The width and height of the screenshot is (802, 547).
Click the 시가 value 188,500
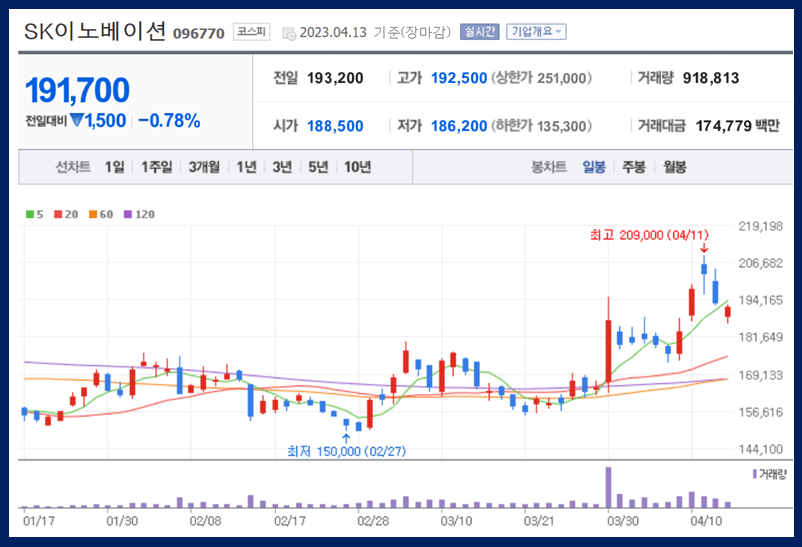335,126
